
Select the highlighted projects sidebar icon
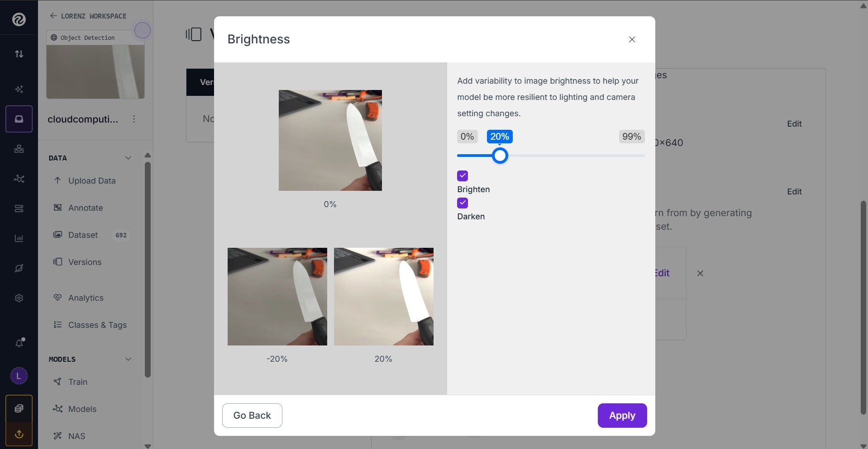tap(19, 119)
